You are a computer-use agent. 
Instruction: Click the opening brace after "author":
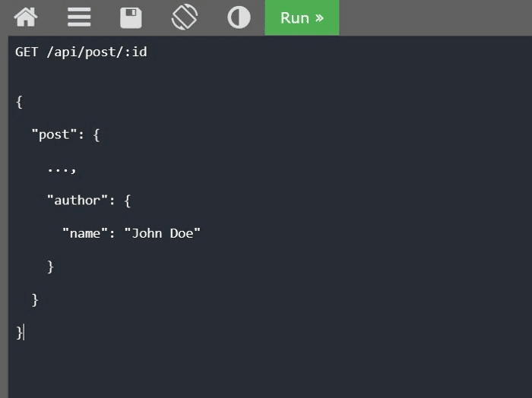click(x=128, y=201)
